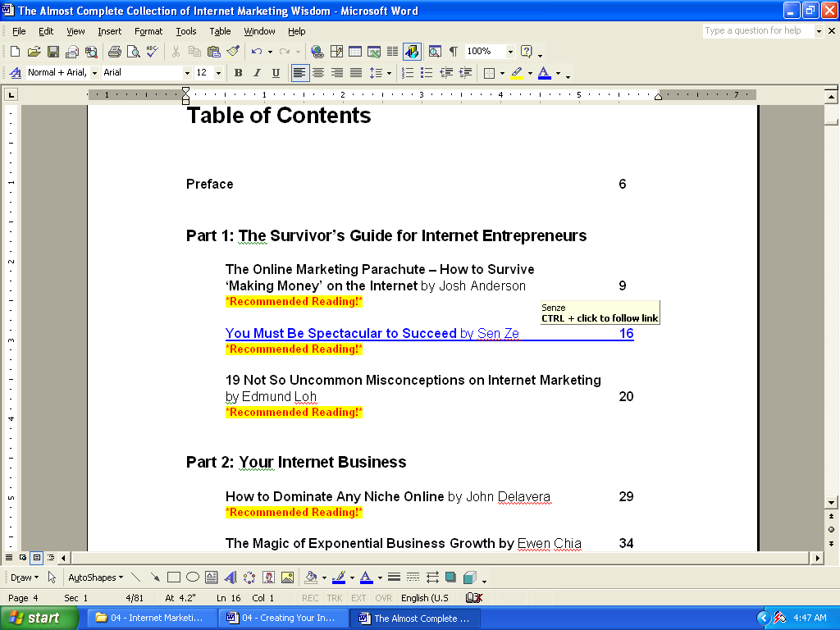Screen dimensions: 840x630
Task: Click the Insert Picture icon in Drawing toolbar
Action: point(287,577)
